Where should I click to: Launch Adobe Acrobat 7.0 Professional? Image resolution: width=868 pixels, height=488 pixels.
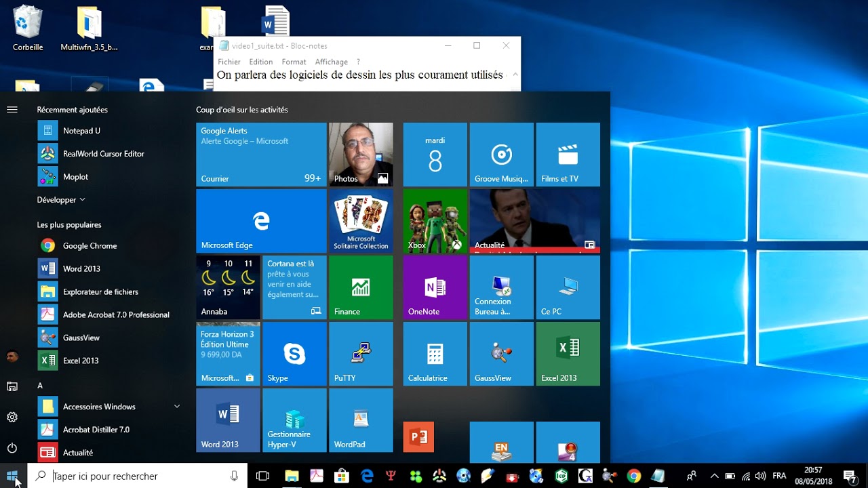pos(108,315)
